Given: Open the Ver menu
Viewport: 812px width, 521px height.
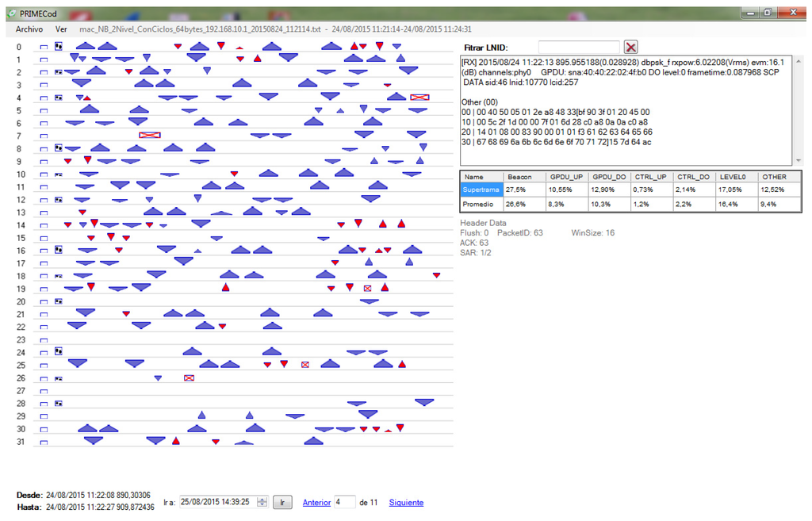Looking at the screenshot, I should click(61, 29).
